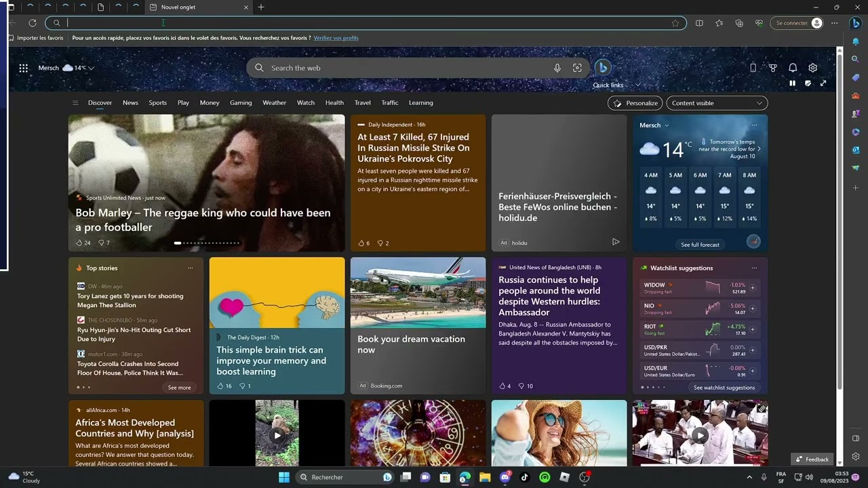
Task: Open the Outlook icon in the sidebar
Action: pyautogui.click(x=856, y=150)
